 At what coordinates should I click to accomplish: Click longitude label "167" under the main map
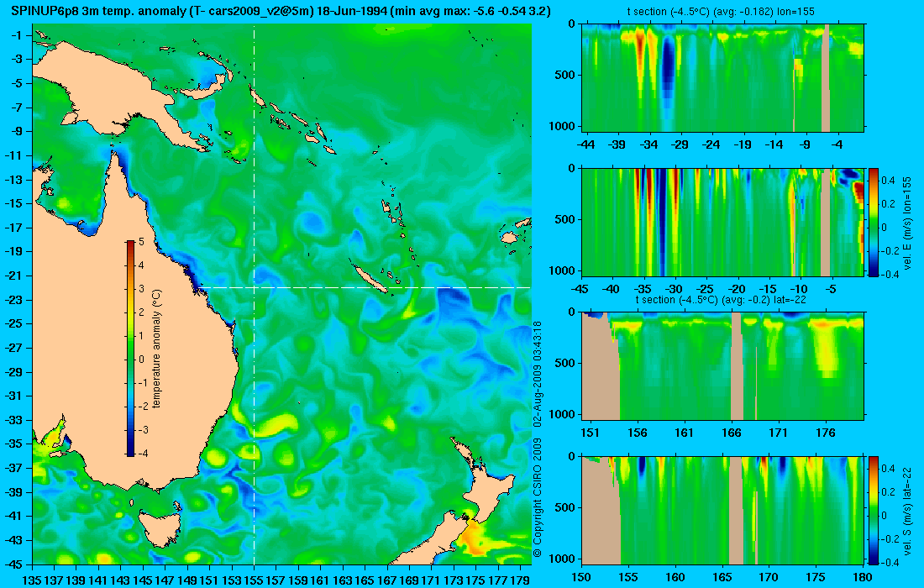point(386,580)
